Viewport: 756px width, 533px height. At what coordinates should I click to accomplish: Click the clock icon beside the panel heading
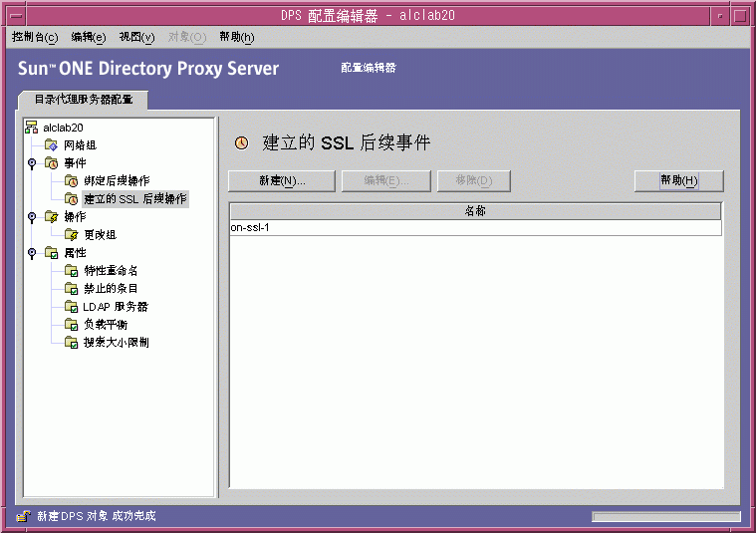[242, 142]
